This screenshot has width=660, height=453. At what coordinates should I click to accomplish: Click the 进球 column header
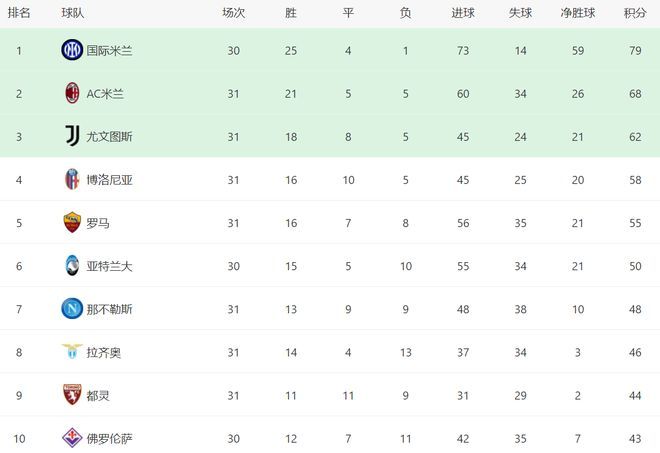click(x=463, y=13)
